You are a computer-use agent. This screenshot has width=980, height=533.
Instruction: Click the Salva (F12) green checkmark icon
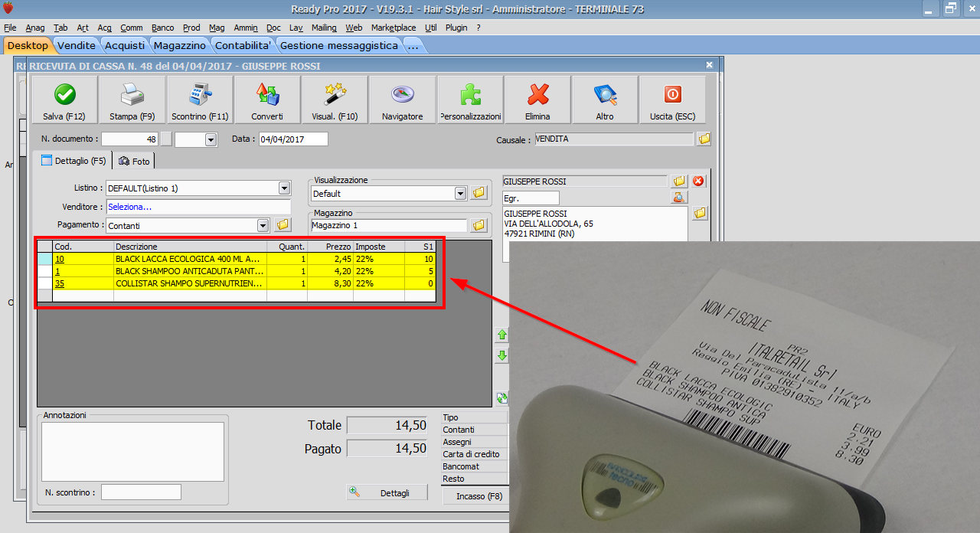pos(64,95)
